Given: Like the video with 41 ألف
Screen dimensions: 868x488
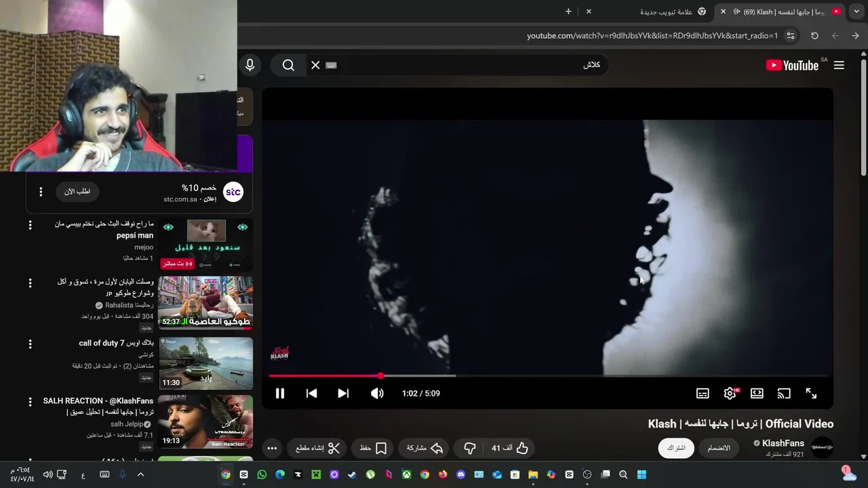Looking at the screenshot, I should 511,448.
